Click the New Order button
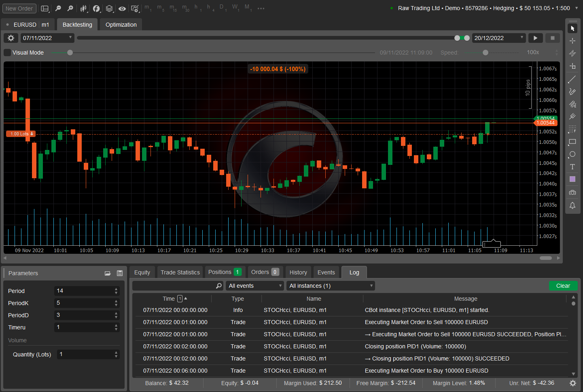The image size is (583, 392). coord(19,8)
